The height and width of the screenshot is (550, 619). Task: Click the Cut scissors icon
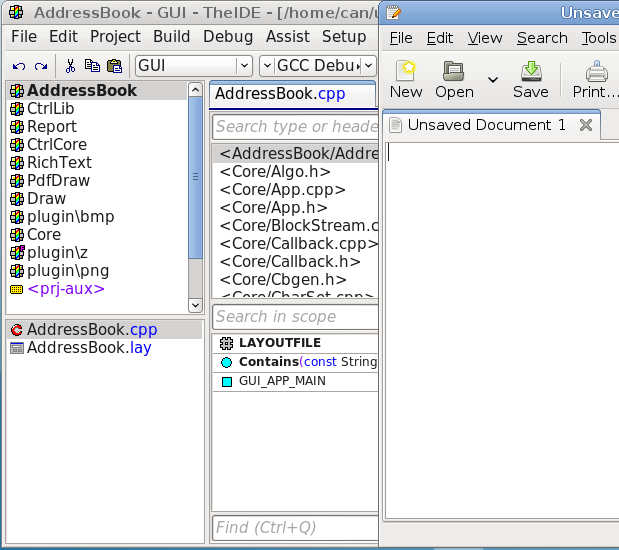[x=71, y=66]
